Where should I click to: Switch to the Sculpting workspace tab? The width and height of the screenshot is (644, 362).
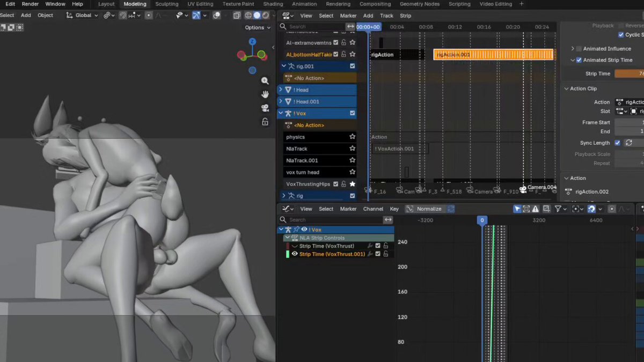click(x=167, y=4)
